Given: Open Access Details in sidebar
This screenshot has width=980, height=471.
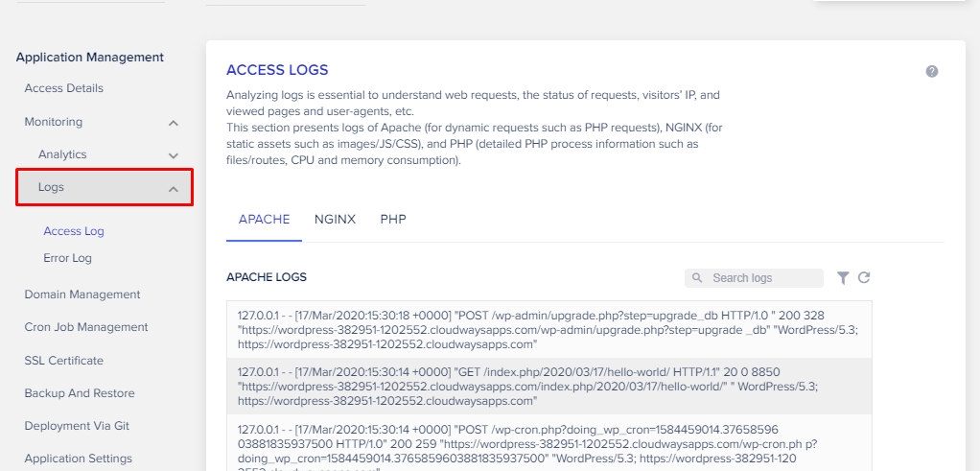Looking at the screenshot, I should point(64,88).
